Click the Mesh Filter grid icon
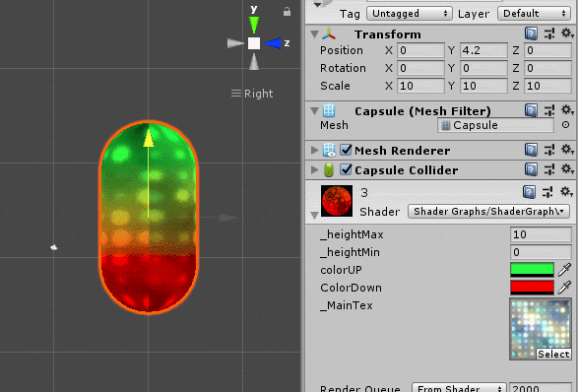 point(329,110)
